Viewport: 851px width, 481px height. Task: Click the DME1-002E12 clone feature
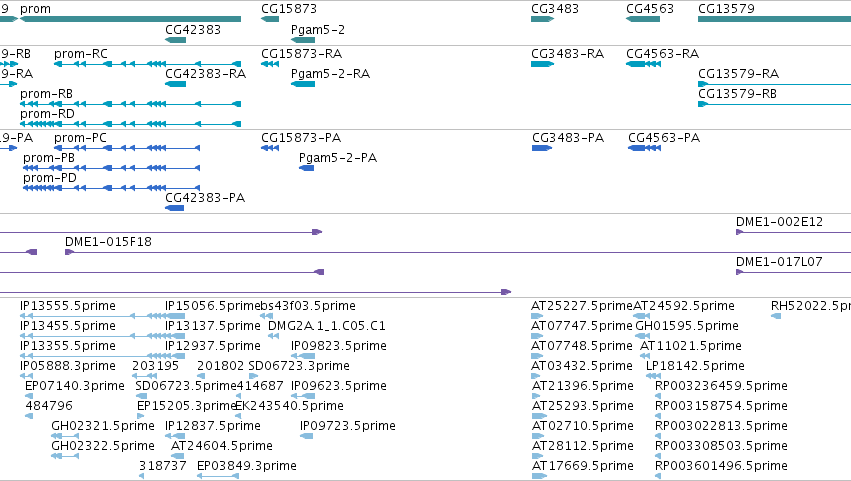pos(793,232)
